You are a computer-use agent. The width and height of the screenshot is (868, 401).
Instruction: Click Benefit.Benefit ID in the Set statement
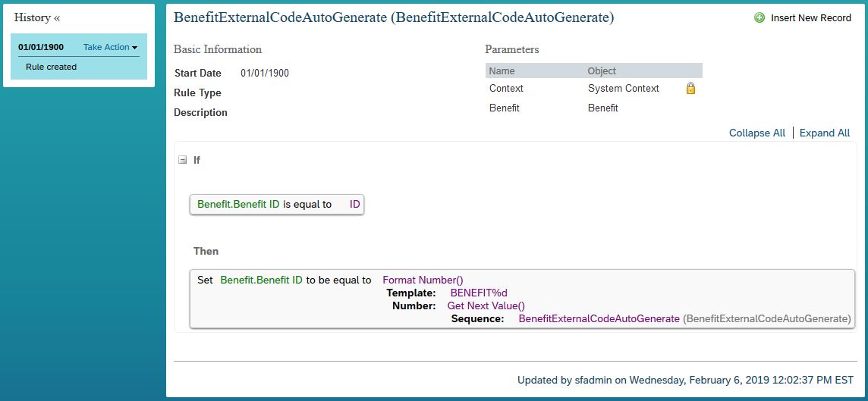(261, 280)
